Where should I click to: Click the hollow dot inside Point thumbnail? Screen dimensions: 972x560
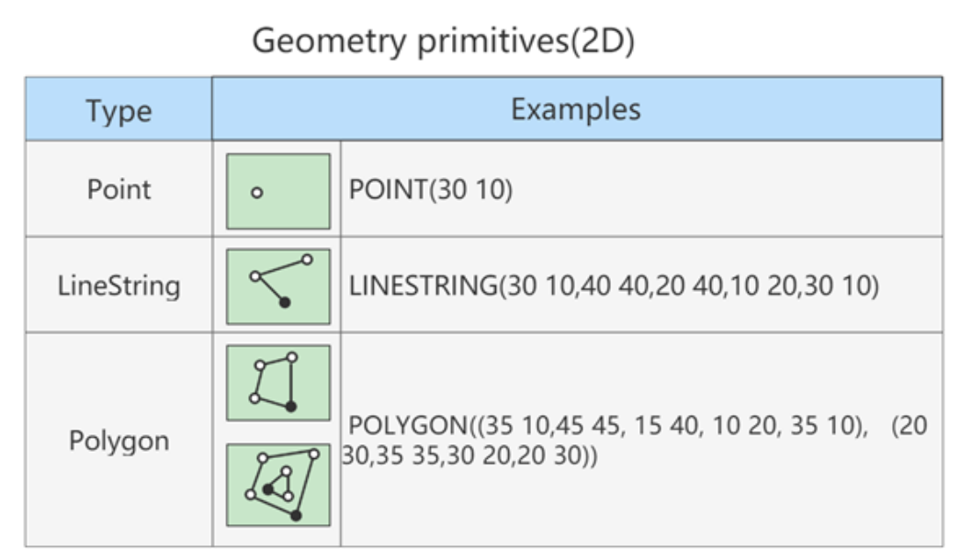(257, 193)
